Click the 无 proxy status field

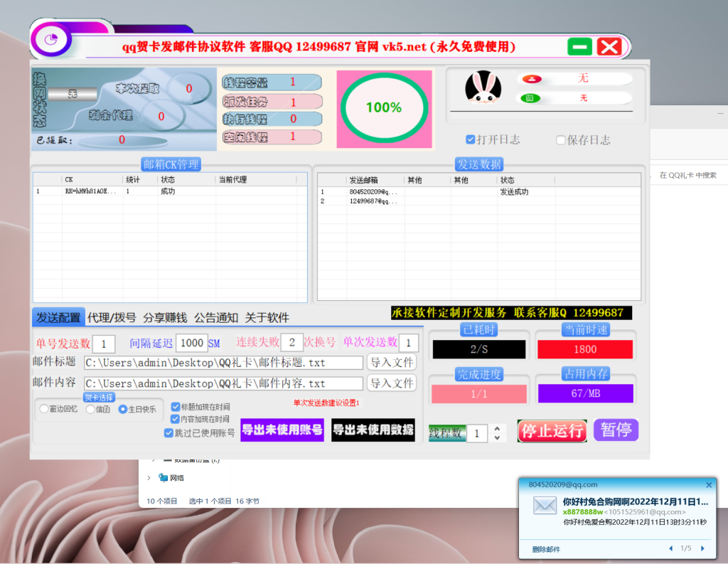[73, 95]
